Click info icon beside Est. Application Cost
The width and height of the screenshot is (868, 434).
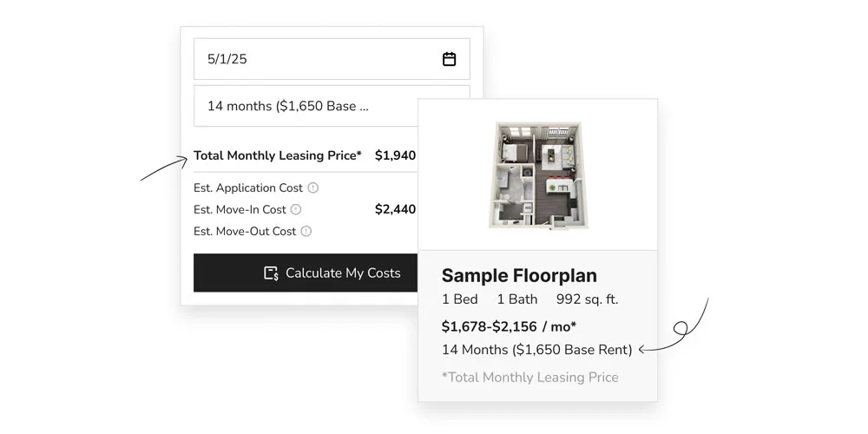313,187
